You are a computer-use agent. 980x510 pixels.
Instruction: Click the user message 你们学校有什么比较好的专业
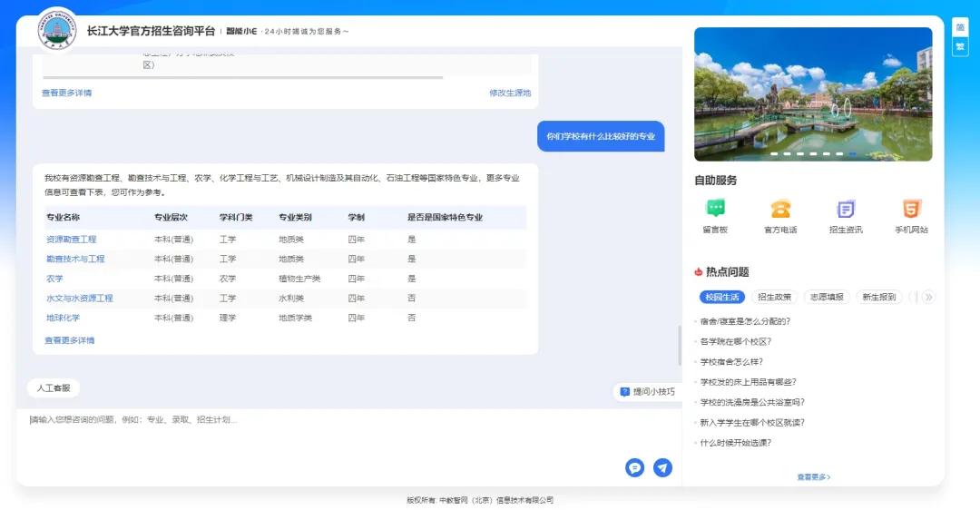(601, 136)
